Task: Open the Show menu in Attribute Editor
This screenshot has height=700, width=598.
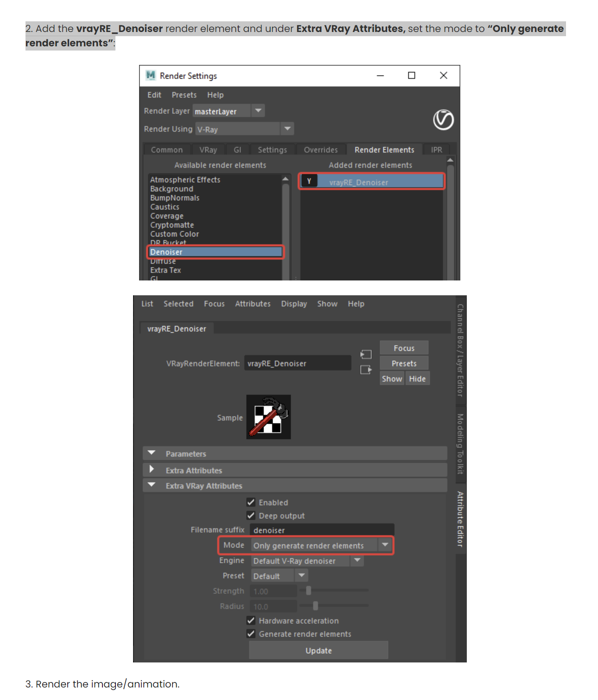Action: click(327, 304)
